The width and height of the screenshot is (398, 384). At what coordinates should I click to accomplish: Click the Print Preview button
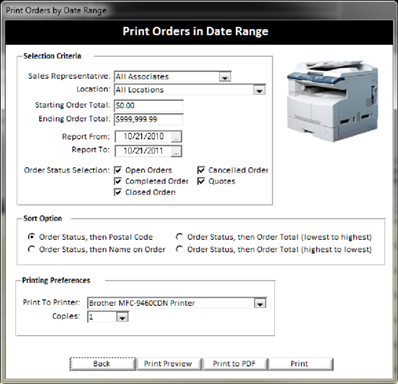[168, 364]
